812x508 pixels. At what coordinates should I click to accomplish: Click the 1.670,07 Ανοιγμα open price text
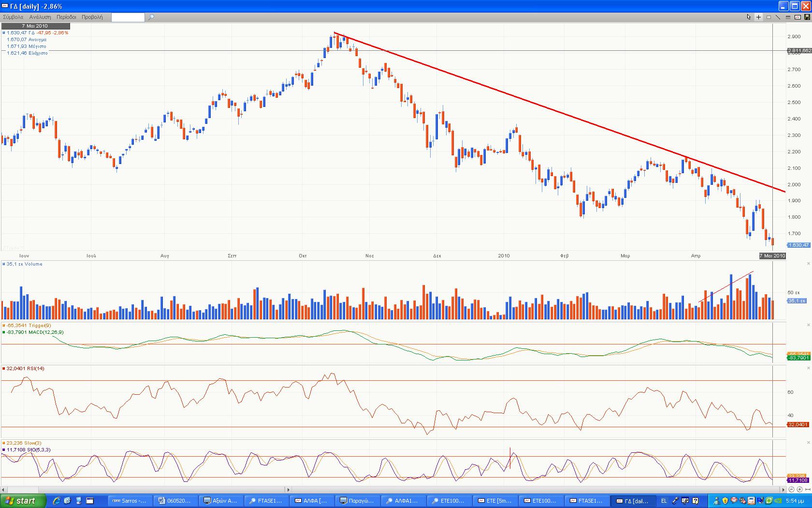coord(27,40)
